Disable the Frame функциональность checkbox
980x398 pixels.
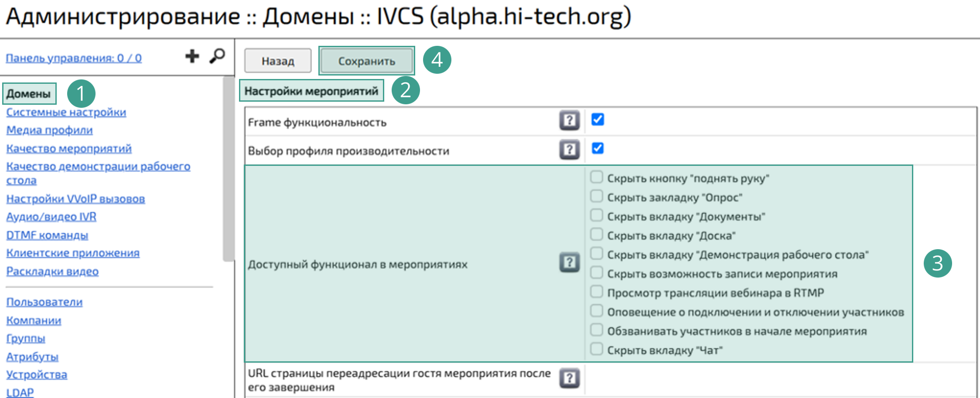coord(598,119)
